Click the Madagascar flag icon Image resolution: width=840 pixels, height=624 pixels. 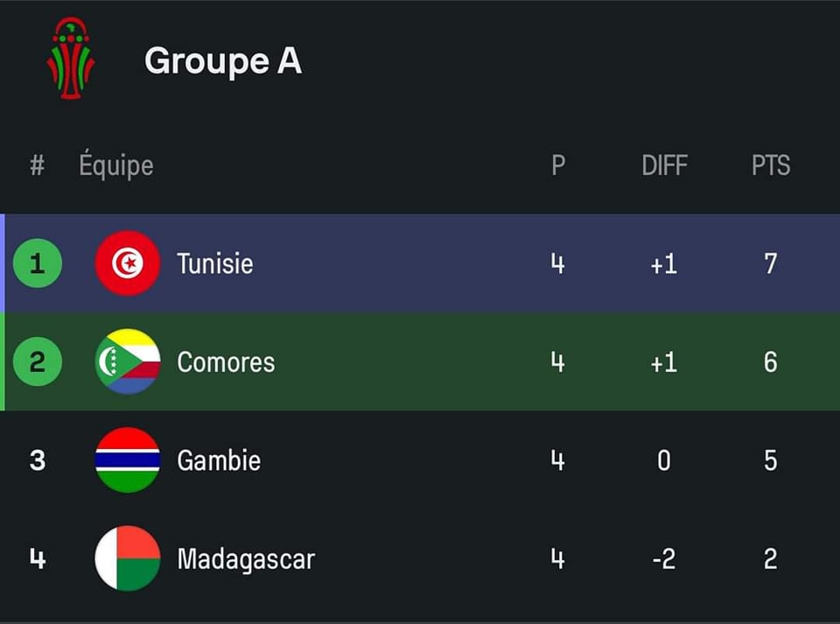pos(128,558)
